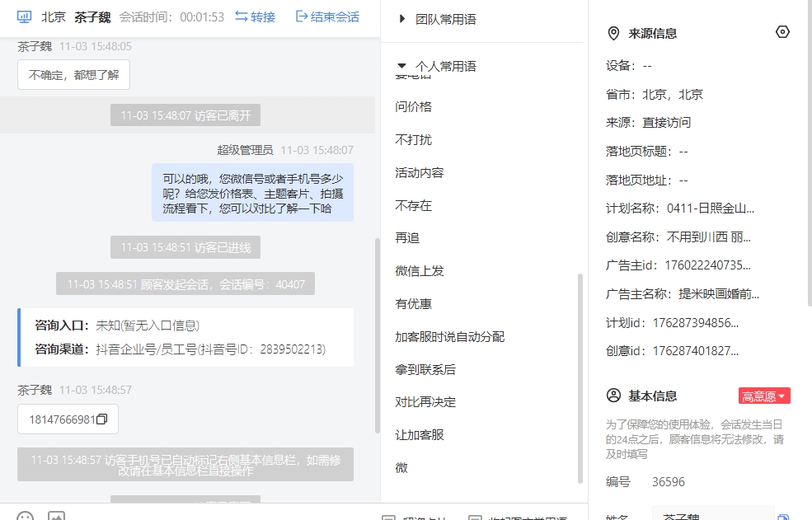Click the 来源：直接访问 row
The height and width of the screenshot is (520, 812).
pyautogui.click(x=648, y=122)
